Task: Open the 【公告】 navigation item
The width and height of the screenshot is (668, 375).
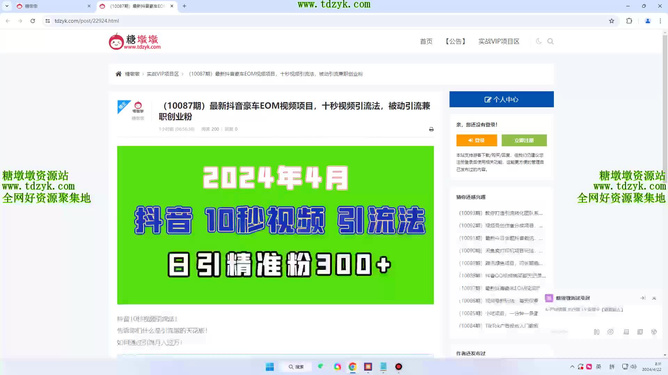Action: click(x=455, y=41)
